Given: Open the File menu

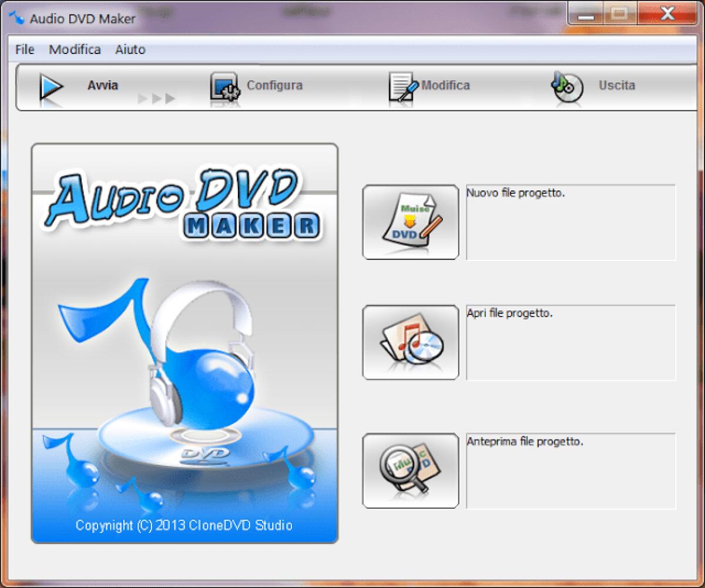Looking at the screenshot, I should 24,49.
